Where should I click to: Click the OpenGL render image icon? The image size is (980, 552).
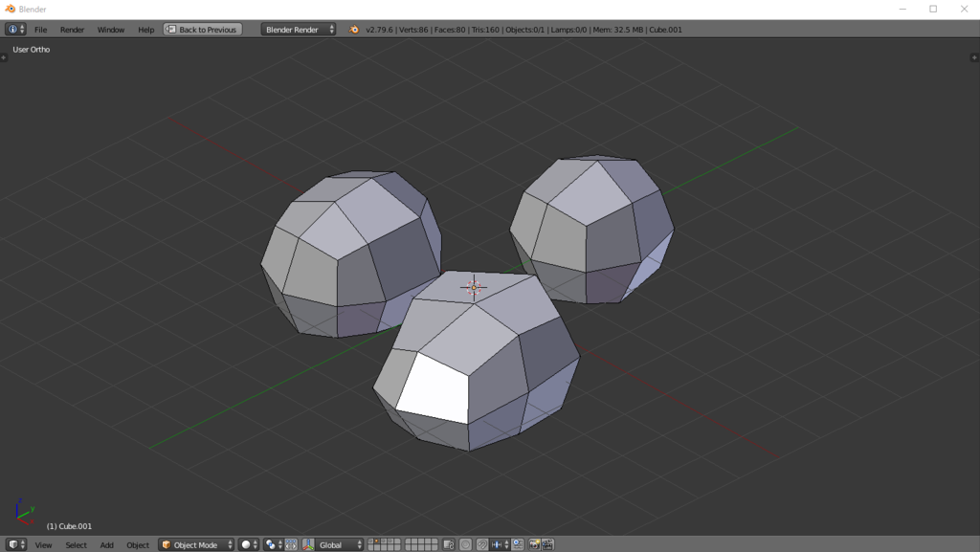[x=534, y=544]
